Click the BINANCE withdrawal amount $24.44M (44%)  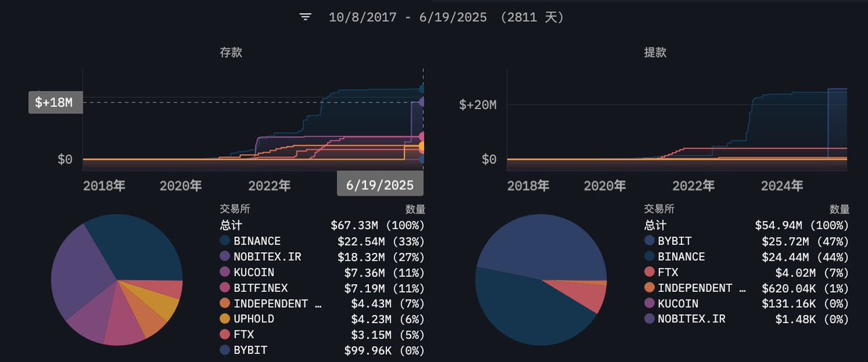806,257
